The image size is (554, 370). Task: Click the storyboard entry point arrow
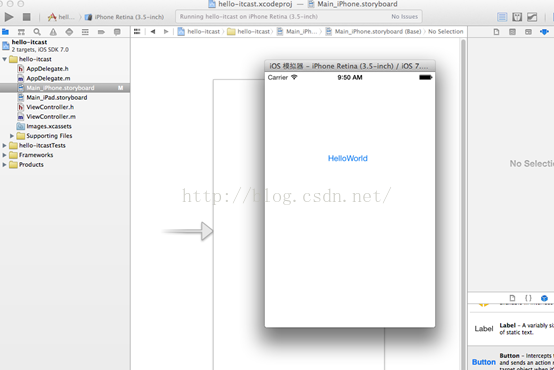(x=187, y=231)
